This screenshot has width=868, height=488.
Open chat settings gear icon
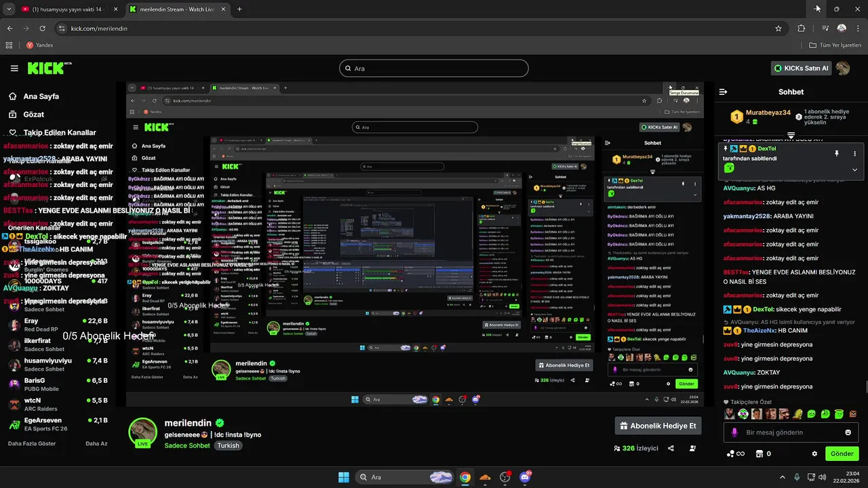pos(814,453)
